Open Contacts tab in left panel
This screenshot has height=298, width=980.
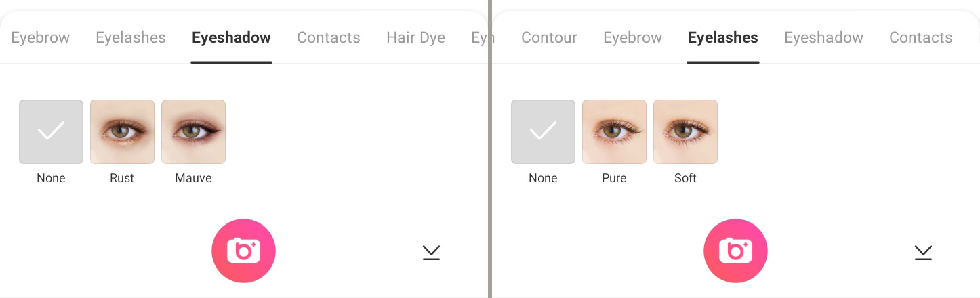click(329, 38)
